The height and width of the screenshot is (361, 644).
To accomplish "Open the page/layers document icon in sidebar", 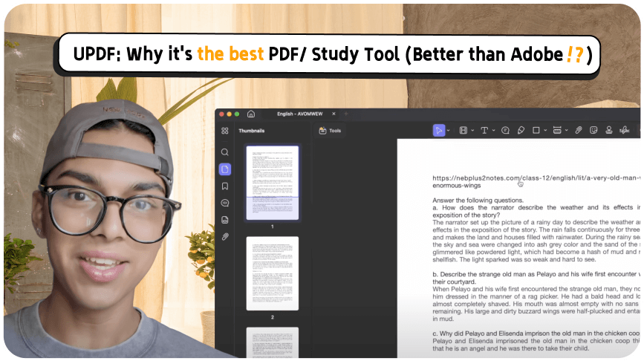I will 224,220.
